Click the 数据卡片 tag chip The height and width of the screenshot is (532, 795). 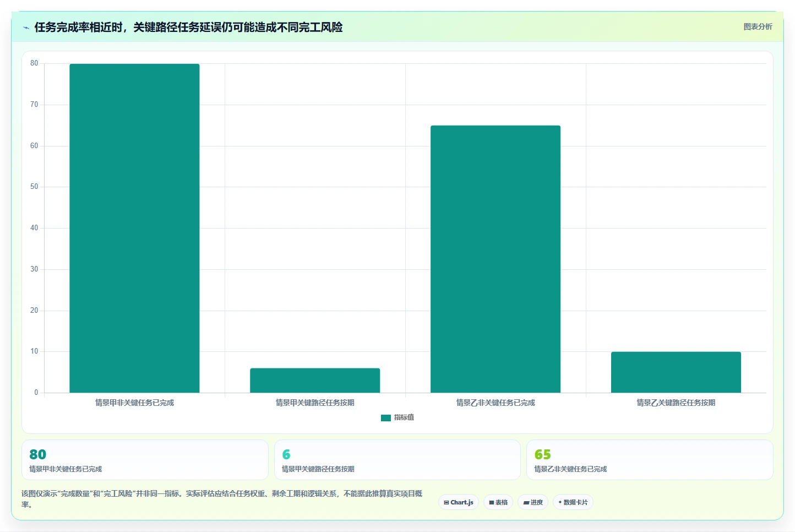click(x=573, y=502)
